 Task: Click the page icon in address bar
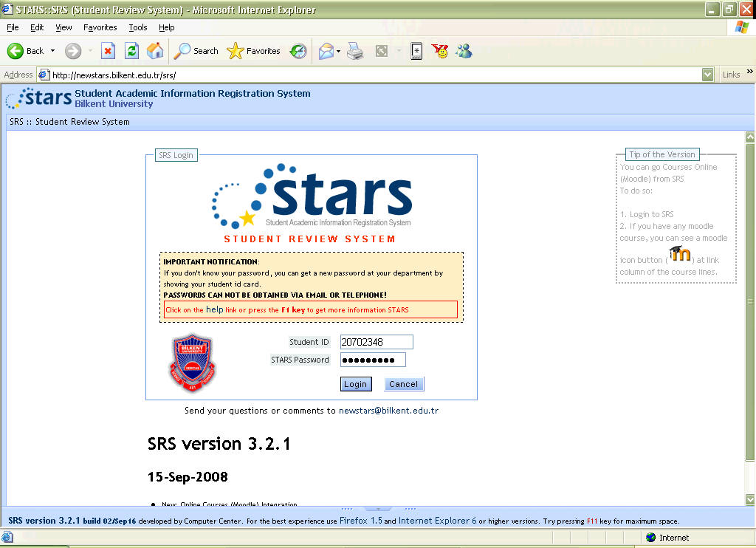point(44,75)
